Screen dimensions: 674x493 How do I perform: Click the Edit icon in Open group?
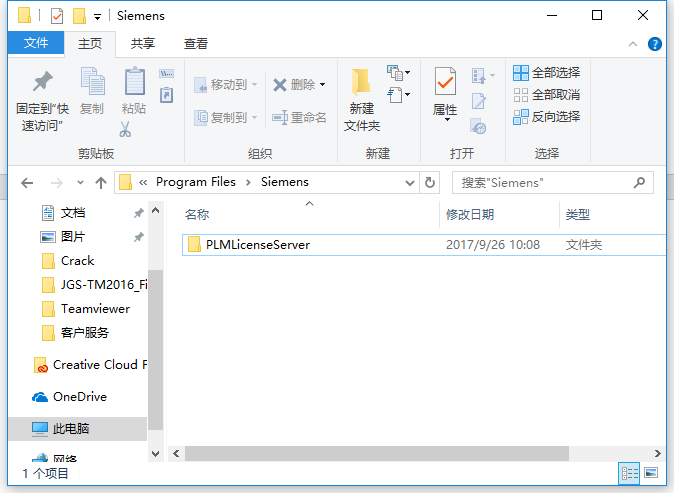(x=478, y=101)
